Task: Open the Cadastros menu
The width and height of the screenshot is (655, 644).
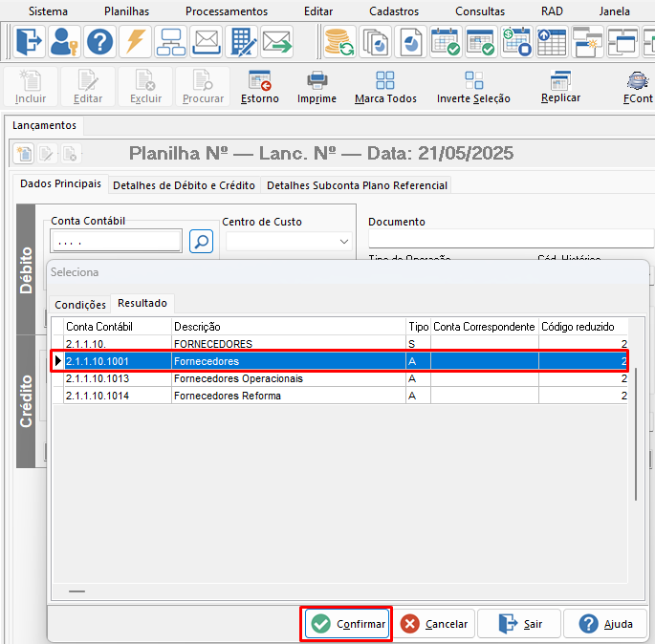Action: [394, 11]
